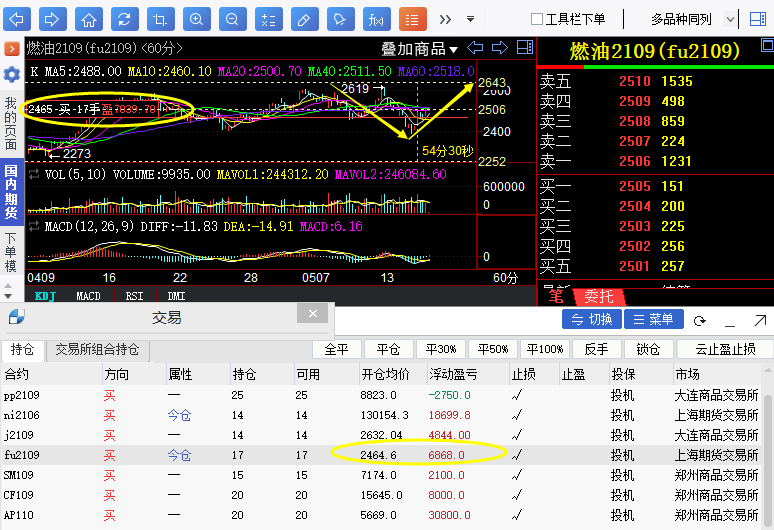Open toolbar options dropdown triangle
The width and height of the screenshot is (774, 530).
pos(470,19)
